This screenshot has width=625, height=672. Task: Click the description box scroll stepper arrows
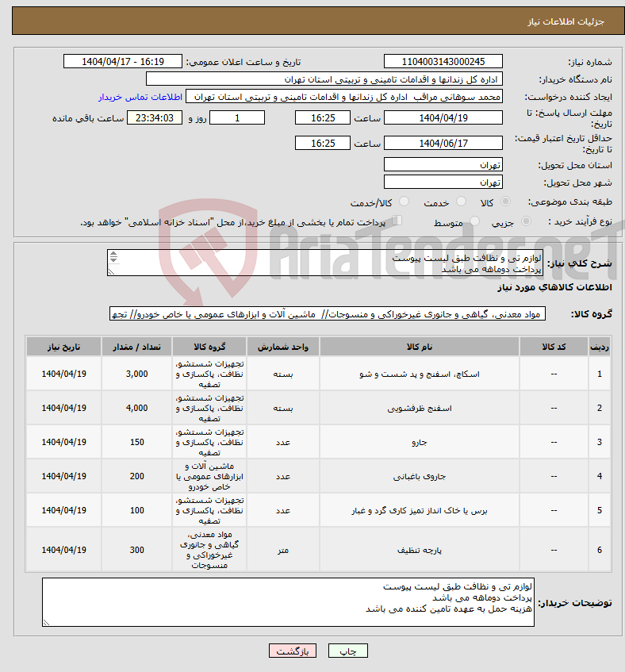click(x=113, y=257)
